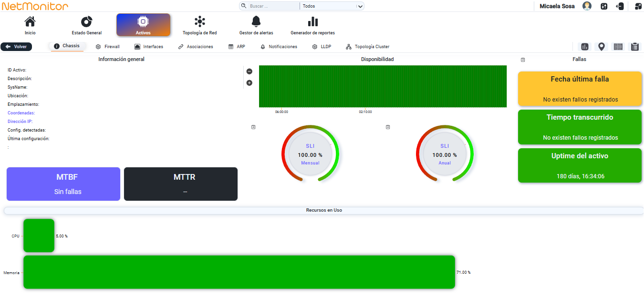Open Topología de Red view
The image size is (644, 297).
(200, 25)
